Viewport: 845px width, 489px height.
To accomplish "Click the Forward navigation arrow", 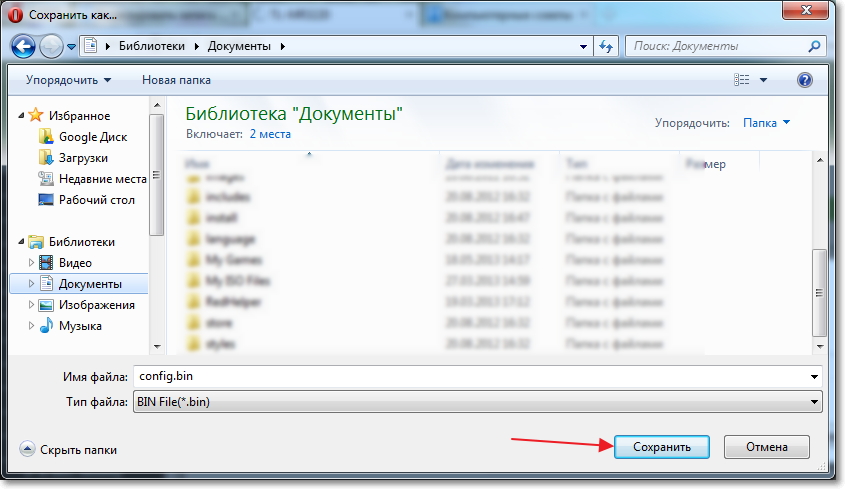I will tap(52, 46).
